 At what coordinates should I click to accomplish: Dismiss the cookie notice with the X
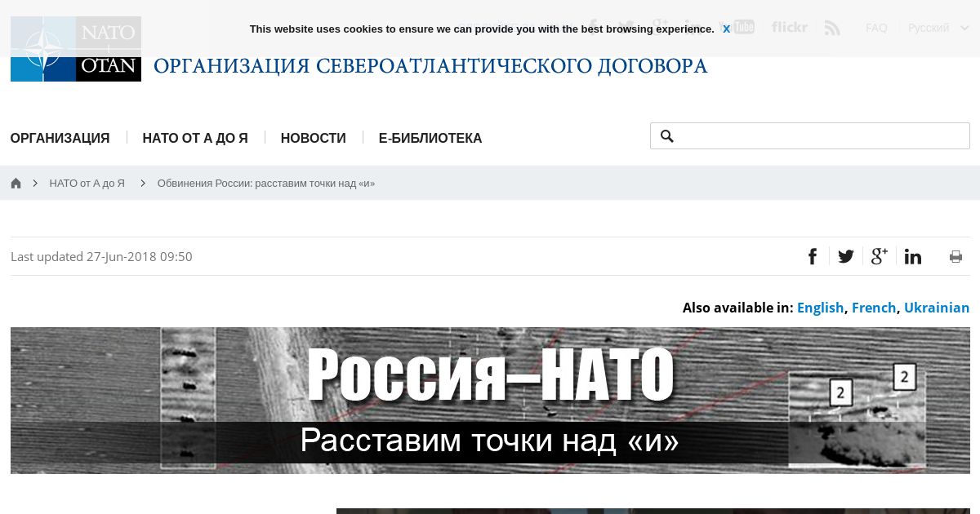(726, 29)
